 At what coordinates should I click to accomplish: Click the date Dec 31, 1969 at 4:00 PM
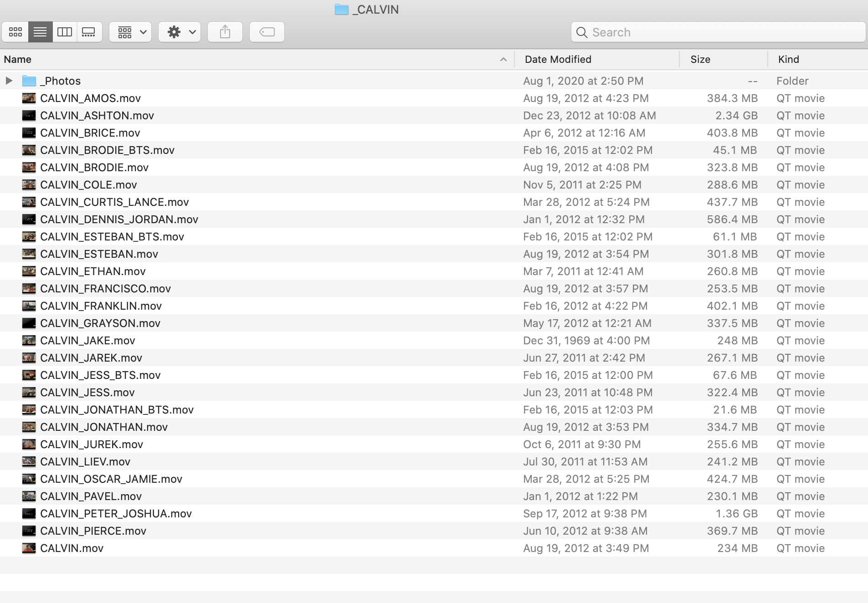(x=586, y=340)
